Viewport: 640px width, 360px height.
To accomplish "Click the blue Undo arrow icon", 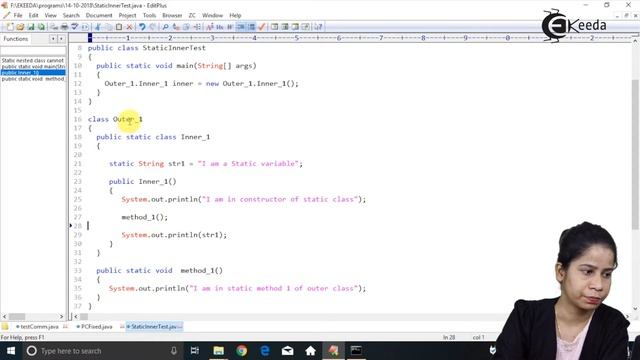I will 142,27.
